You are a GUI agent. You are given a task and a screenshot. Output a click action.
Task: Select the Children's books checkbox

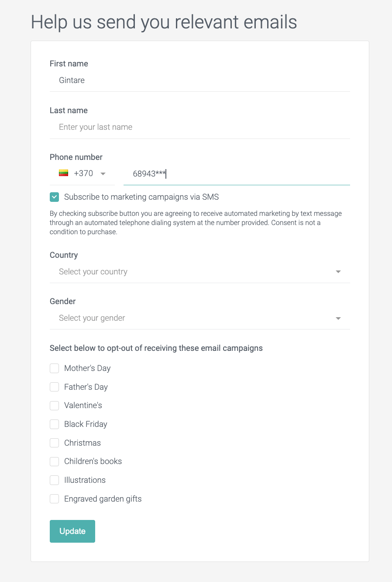pyautogui.click(x=54, y=461)
